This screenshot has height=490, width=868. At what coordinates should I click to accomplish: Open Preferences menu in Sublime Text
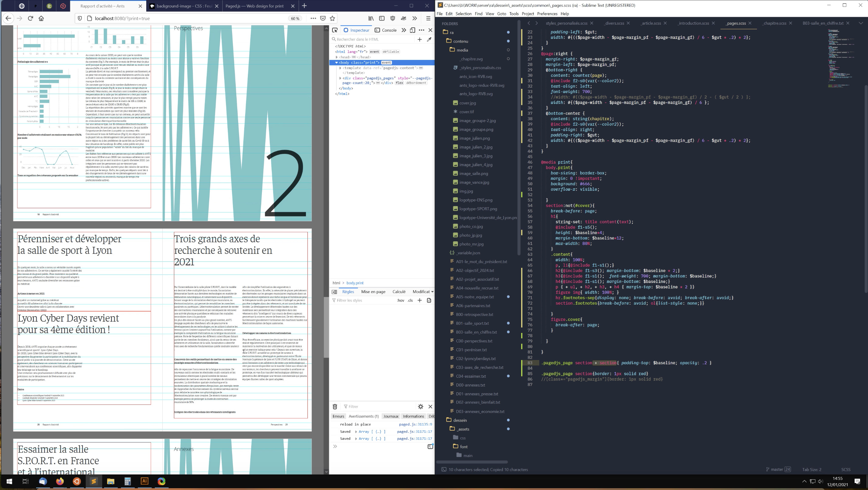click(547, 14)
